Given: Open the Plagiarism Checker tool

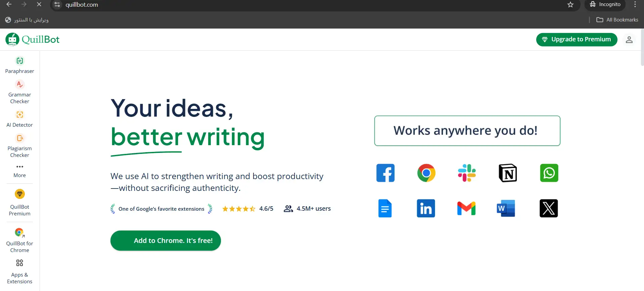Looking at the screenshot, I should point(20,146).
